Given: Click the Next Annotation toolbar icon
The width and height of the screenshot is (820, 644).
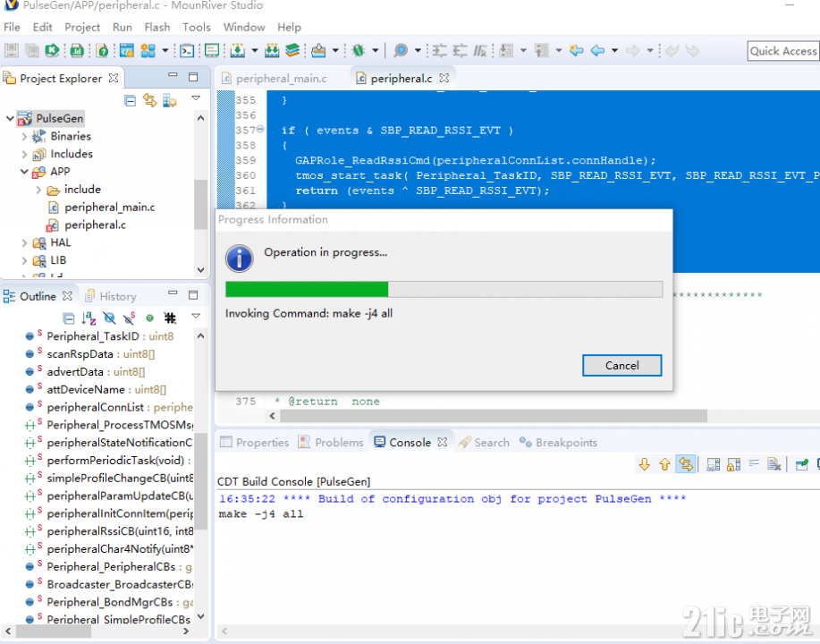Looking at the screenshot, I should pos(506,51).
